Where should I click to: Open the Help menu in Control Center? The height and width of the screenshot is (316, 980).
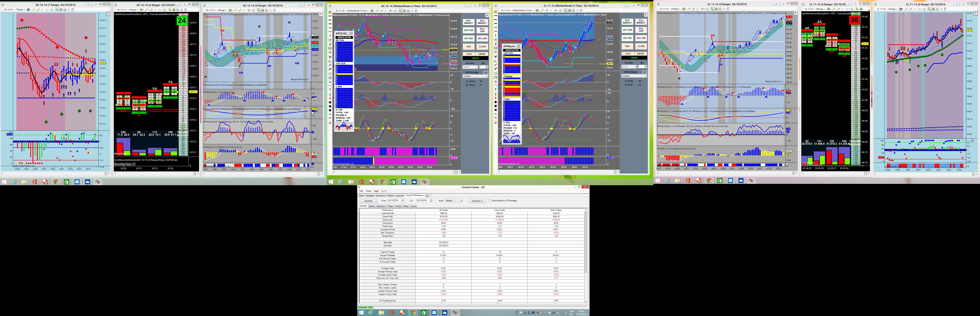(376, 191)
